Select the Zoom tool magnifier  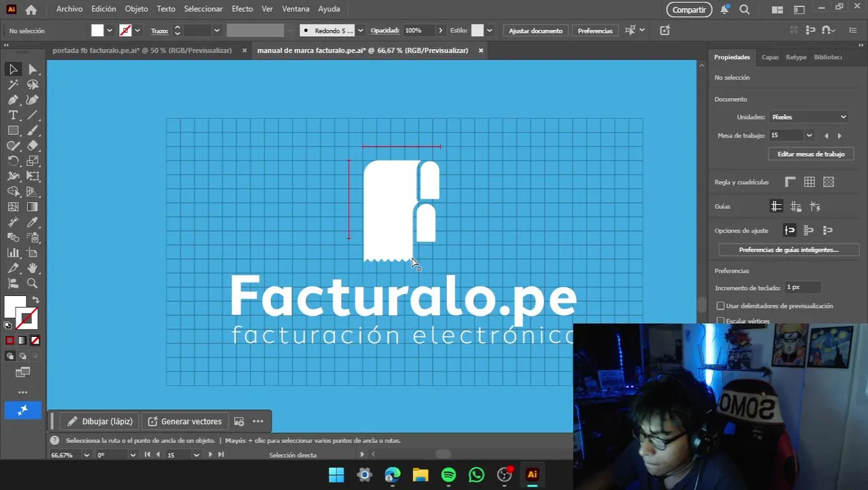tap(33, 284)
